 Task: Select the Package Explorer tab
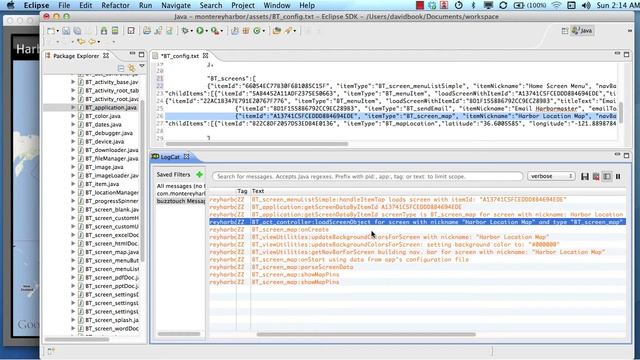(x=76, y=56)
